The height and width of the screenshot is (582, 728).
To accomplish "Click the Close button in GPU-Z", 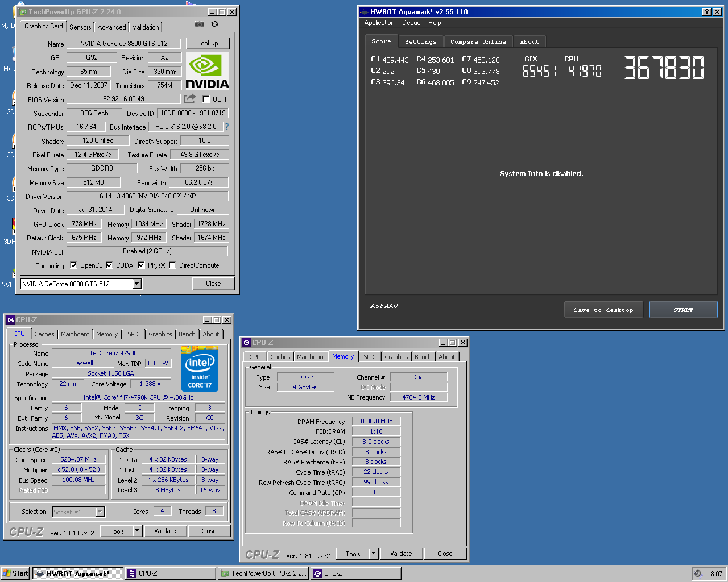I will pos(213,284).
